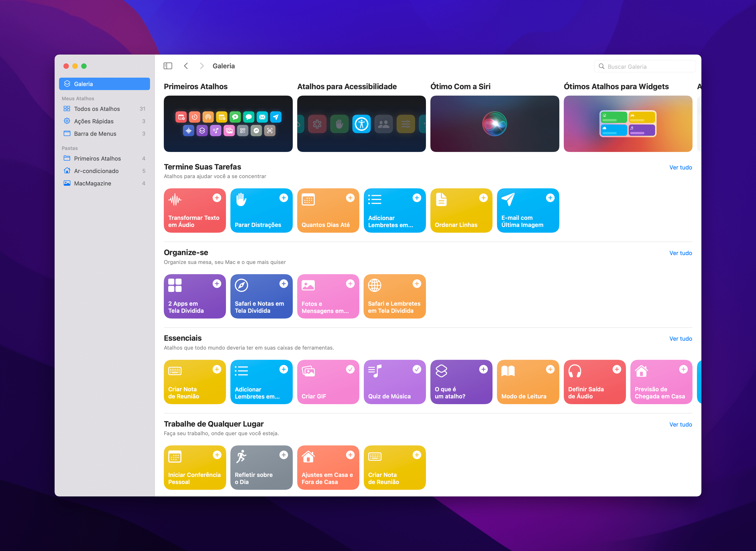Screen dimensions: 756x551
Task: Open Criar Nota de Reunião in Trabalhe de Qualquer Lugar
Action: 394,468
